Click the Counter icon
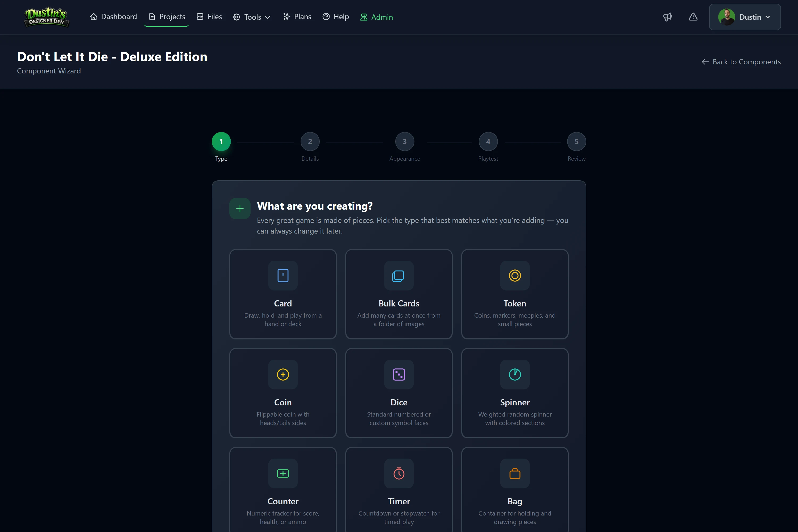 pyautogui.click(x=283, y=474)
